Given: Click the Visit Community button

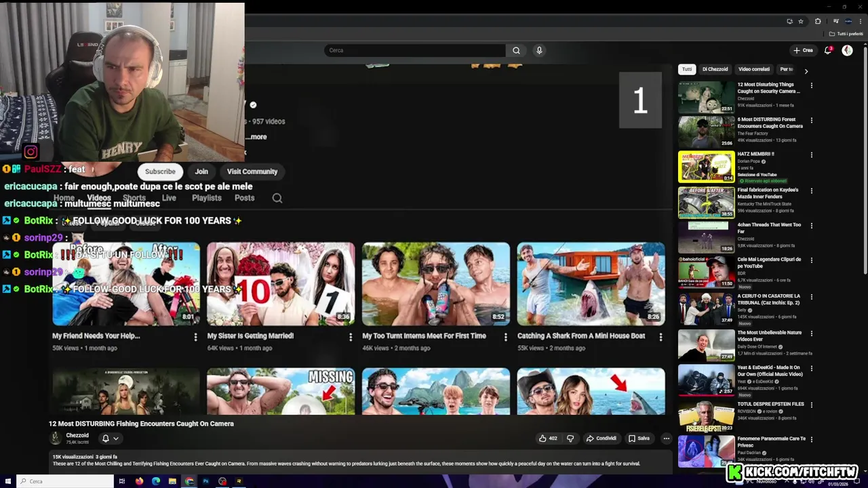Looking at the screenshot, I should [252, 171].
